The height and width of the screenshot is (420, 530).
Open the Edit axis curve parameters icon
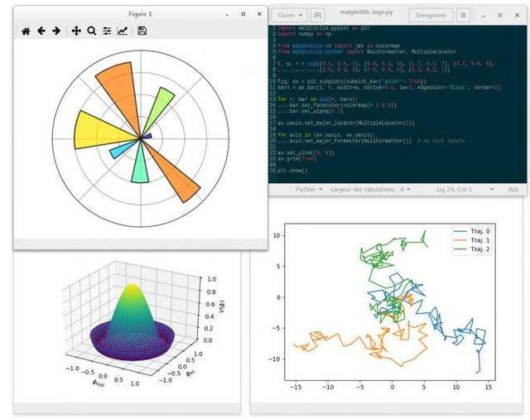point(123,31)
